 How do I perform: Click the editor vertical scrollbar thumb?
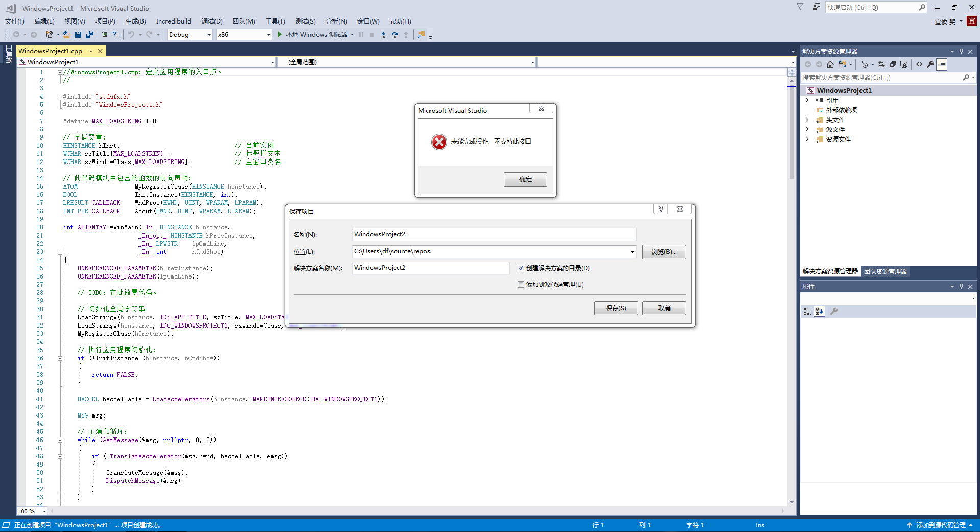(792, 133)
